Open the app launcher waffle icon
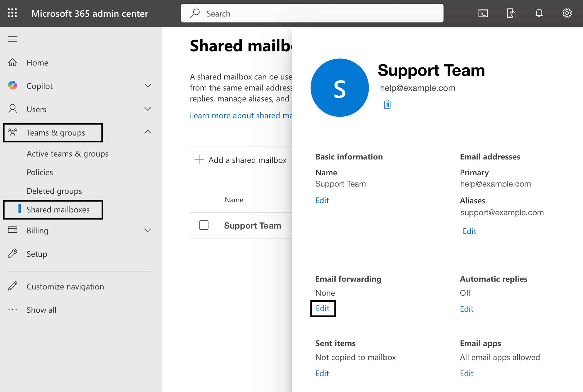 coord(12,13)
